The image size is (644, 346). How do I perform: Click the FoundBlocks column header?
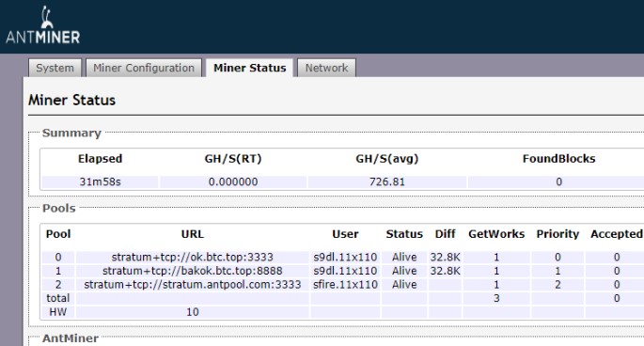tap(558, 159)
